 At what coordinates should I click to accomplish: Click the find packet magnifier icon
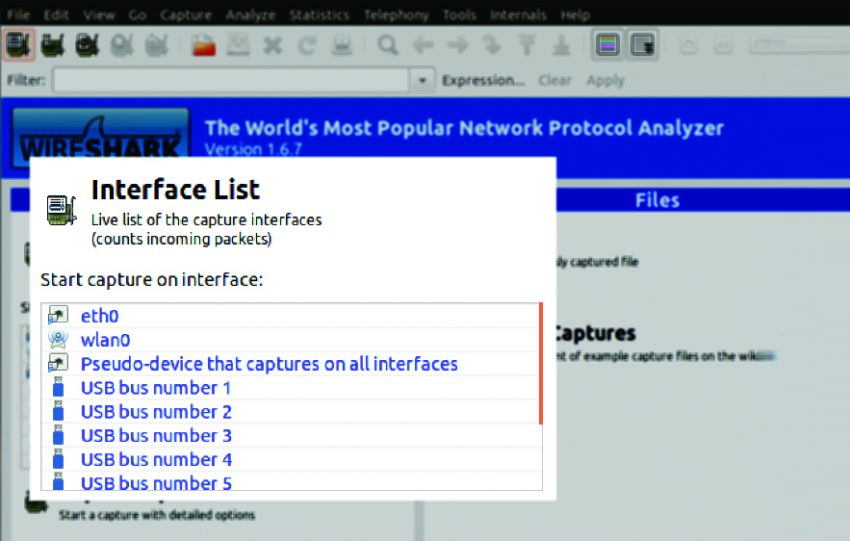click(x=388, y=45)
